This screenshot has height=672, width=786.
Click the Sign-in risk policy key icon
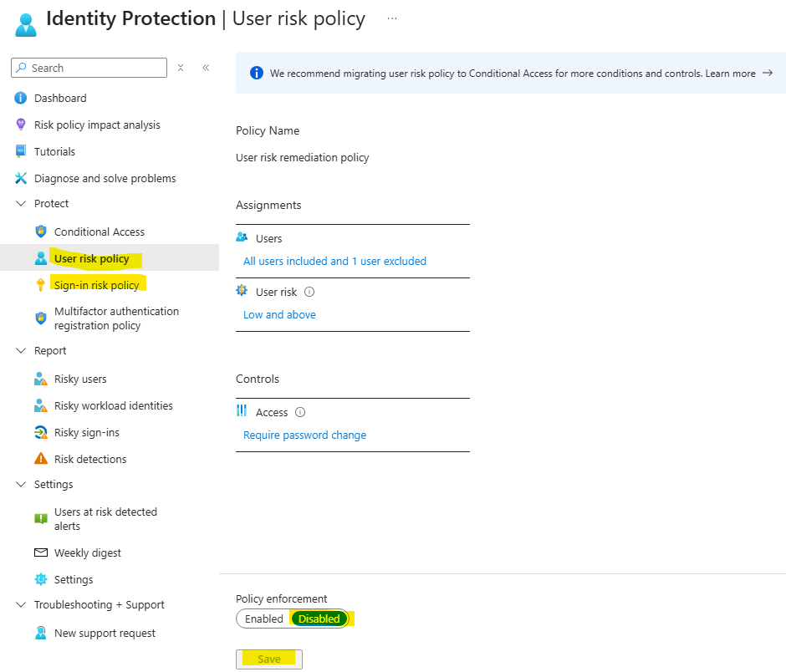pyautogui.click(x=41, y=285)
